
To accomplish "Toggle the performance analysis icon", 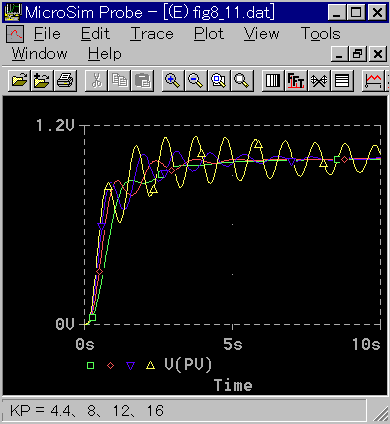I will [x=319, y=80].
